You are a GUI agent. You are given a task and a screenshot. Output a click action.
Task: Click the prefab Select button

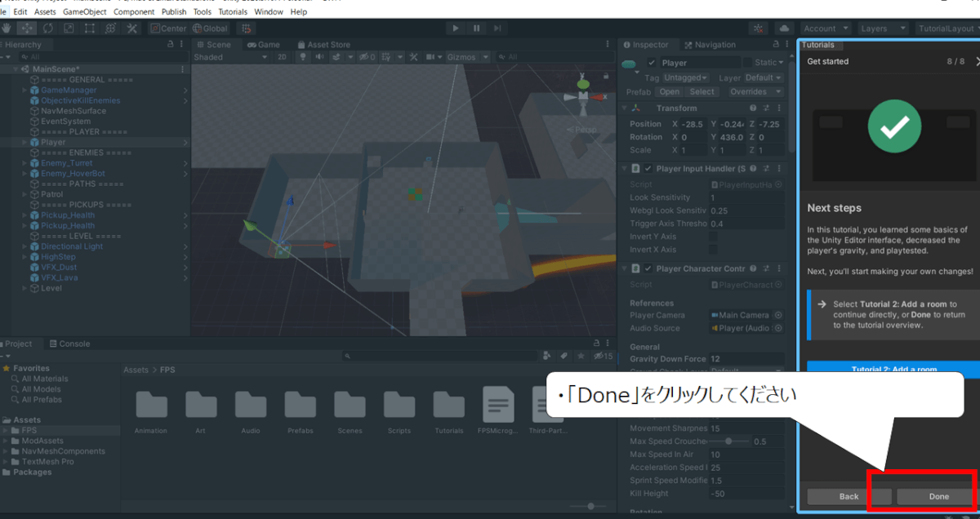pos(702,92)
